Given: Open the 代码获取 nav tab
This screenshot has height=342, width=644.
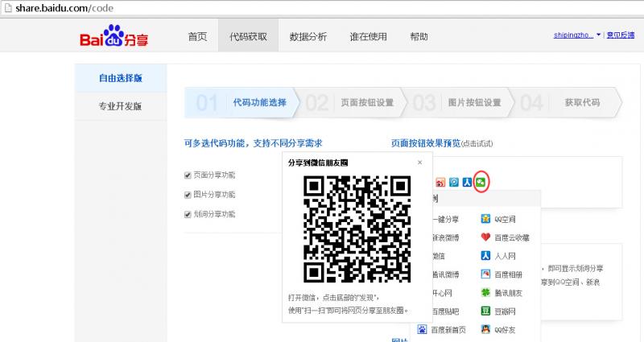Looking at the screenshot, I should point(249,35).
